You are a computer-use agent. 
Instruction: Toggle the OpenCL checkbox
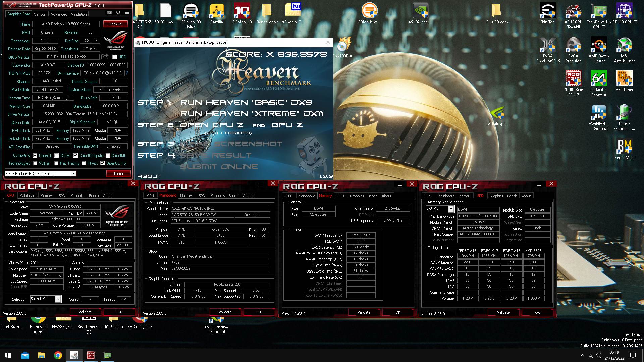[35, 156]
